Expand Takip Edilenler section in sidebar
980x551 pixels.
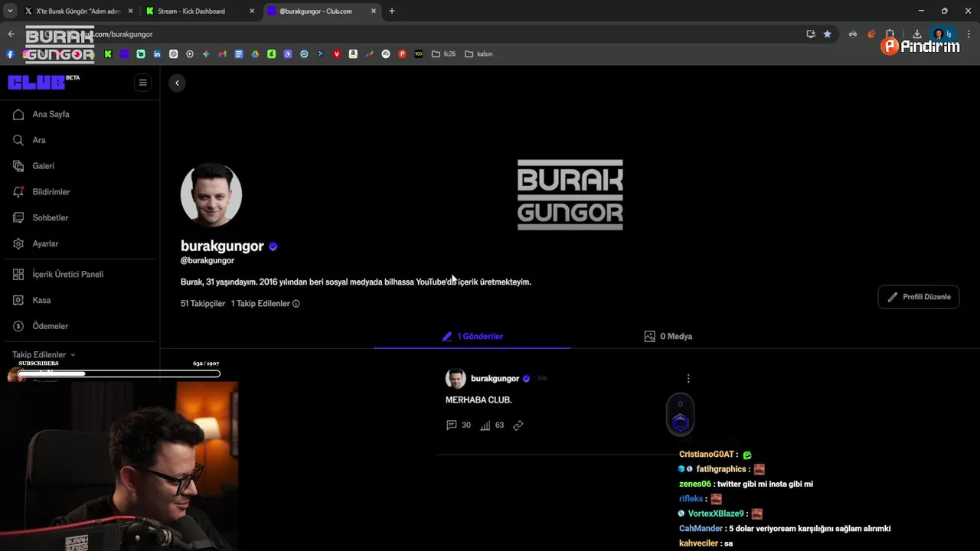tap(44, 355)
